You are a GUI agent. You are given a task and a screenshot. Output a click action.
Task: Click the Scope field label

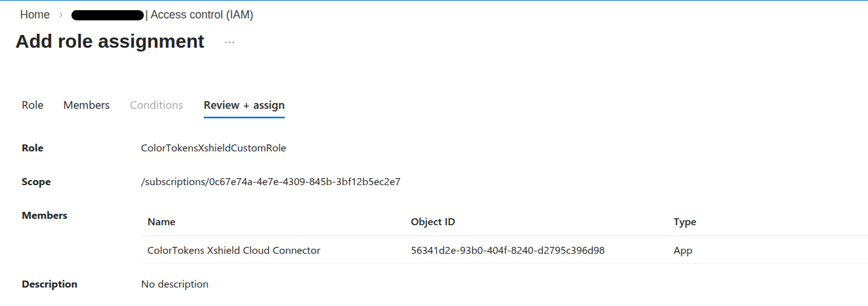click(x=36, y=182)
